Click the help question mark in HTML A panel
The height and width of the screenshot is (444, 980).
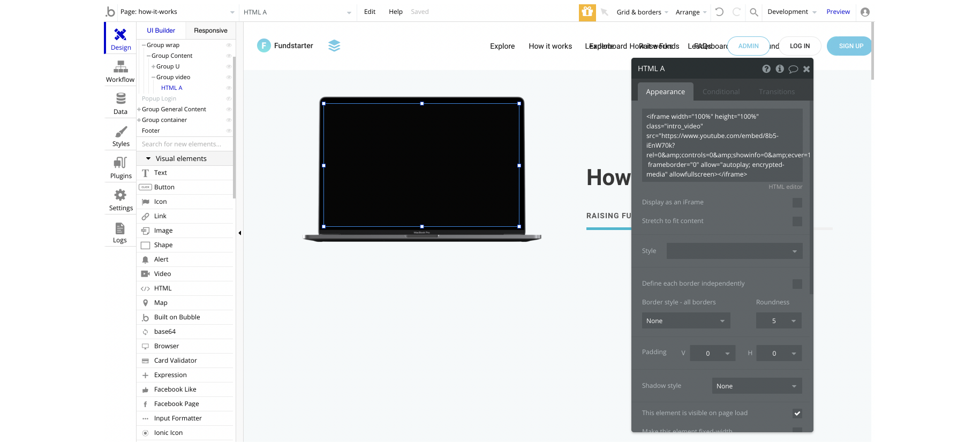point(766,69)
